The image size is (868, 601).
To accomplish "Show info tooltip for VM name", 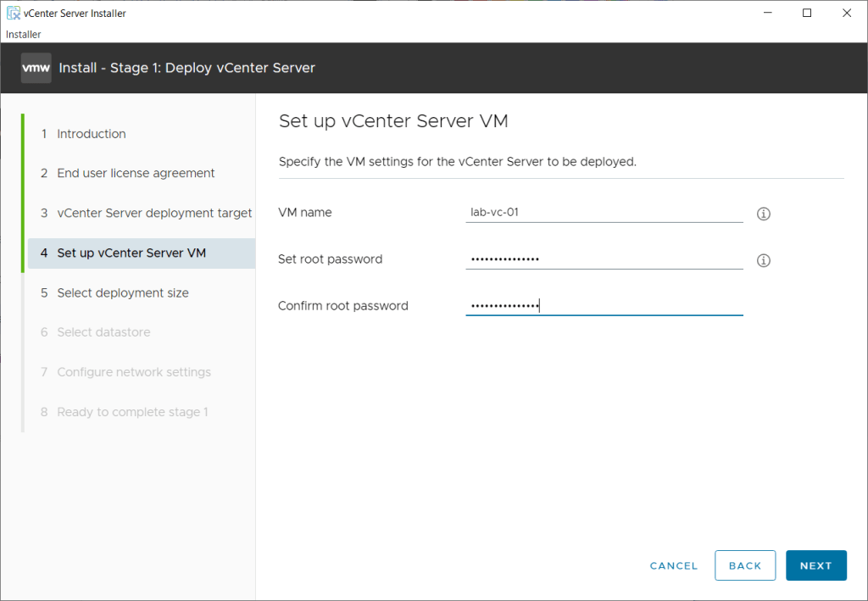I will pos(763,214).
